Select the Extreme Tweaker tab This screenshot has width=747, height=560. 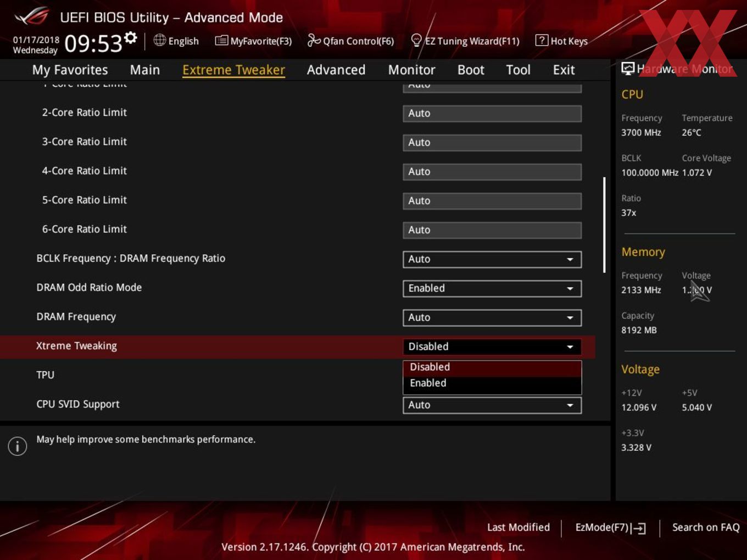tap(233, 70)
